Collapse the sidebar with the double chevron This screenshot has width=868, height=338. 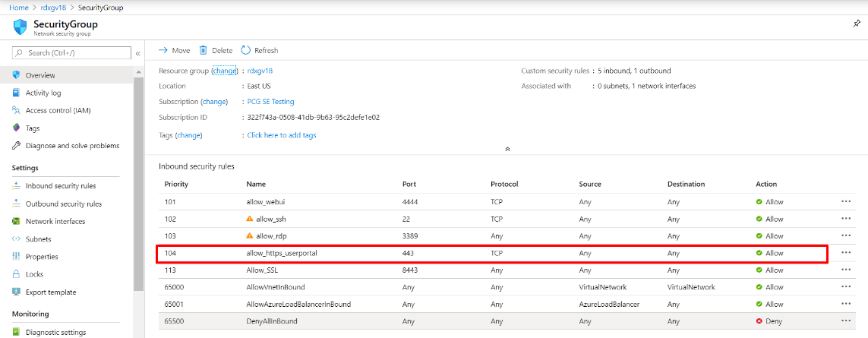[137, 53]
